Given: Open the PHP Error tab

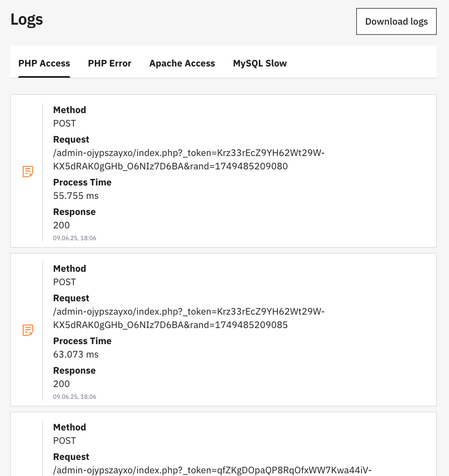Looking at the screenshot, I should coord(109,63).
